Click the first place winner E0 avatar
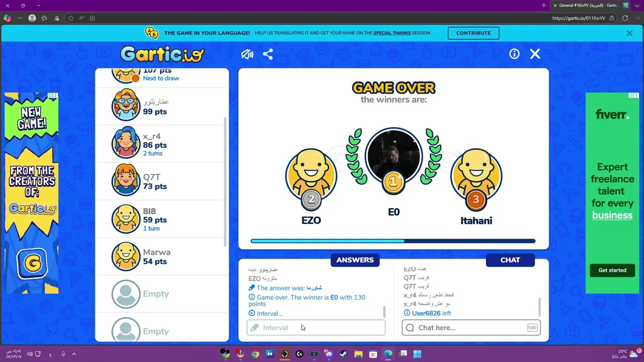This screenshot has height=362, width=644. (393, 155)
